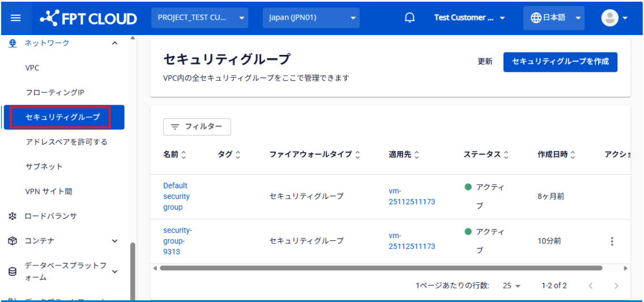Open the Japan (JPN01) region dropdown
Screen dimensions: 644x302
[311, 18]
